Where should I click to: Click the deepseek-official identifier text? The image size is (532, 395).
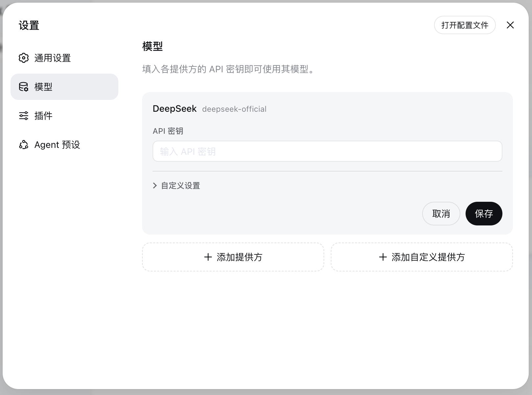[x=234, y=109]
